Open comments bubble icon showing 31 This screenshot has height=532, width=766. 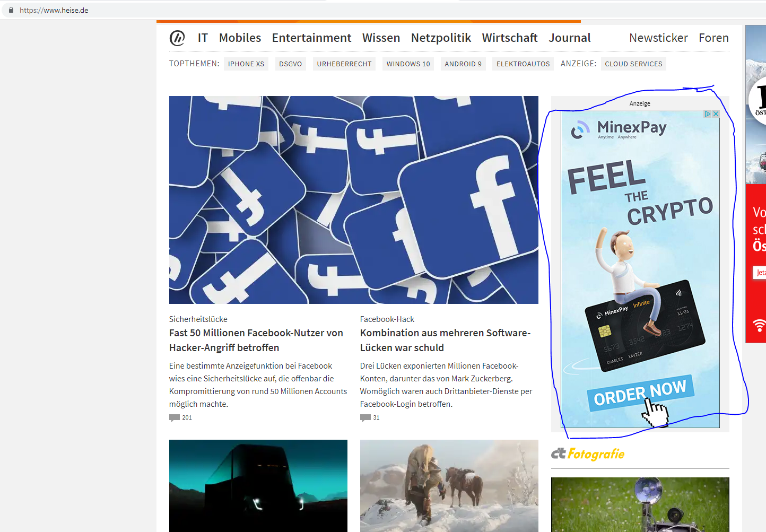point(365,417)
